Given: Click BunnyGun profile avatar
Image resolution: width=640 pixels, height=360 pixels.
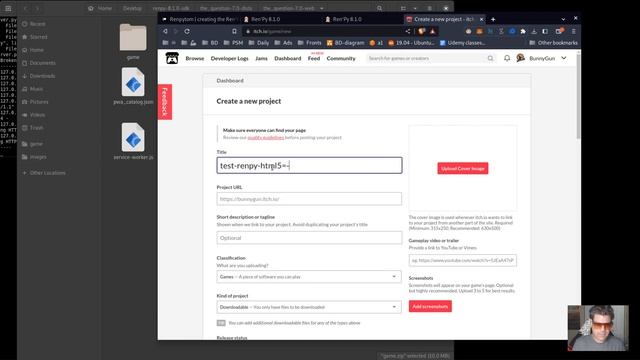Looking at the screenshot, I should click(x=520, y=58).
